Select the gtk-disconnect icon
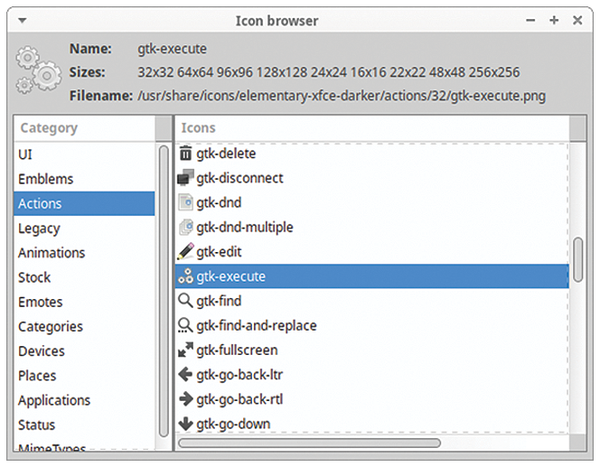 (x=185, y=178)
